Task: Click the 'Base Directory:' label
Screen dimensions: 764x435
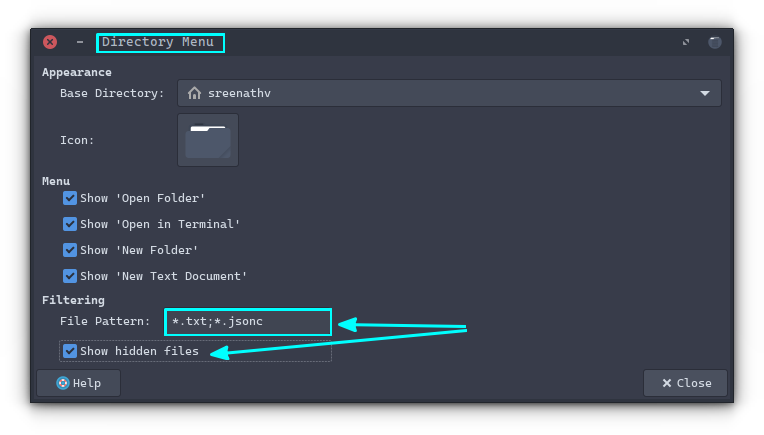Action: coord(112,93)
